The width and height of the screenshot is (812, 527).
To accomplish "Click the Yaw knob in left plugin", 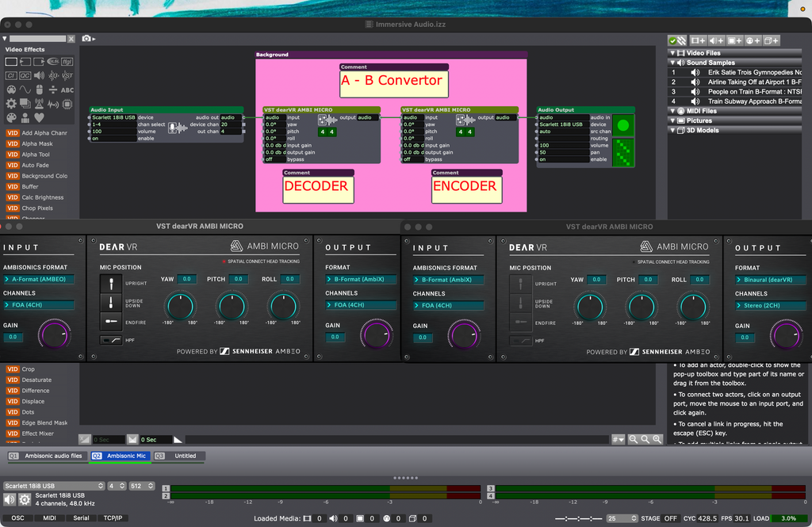I will coord(180,306).
